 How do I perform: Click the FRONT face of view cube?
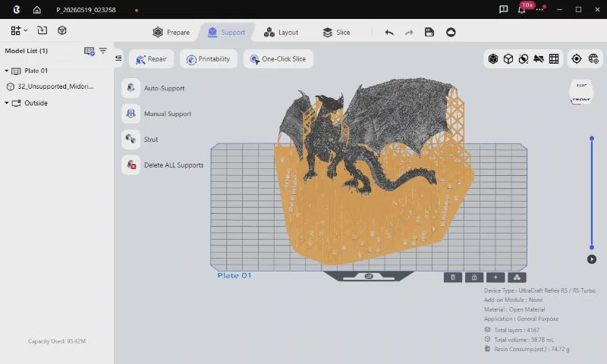[x=581, y=100]
